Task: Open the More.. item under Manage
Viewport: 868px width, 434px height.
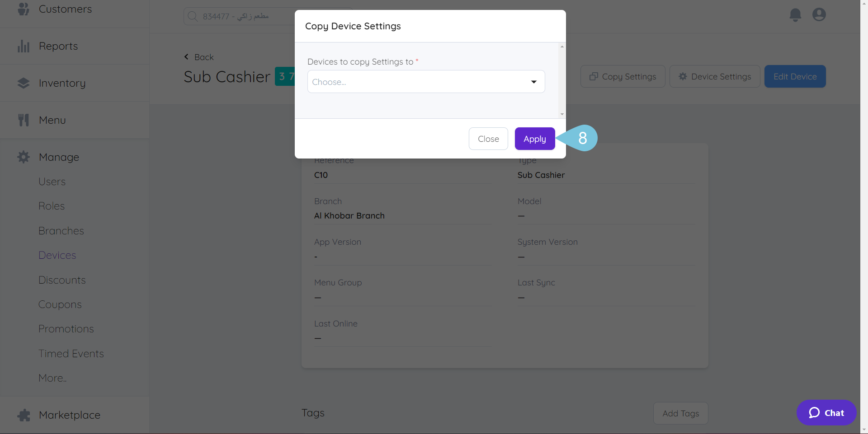Action: point(52,378)
